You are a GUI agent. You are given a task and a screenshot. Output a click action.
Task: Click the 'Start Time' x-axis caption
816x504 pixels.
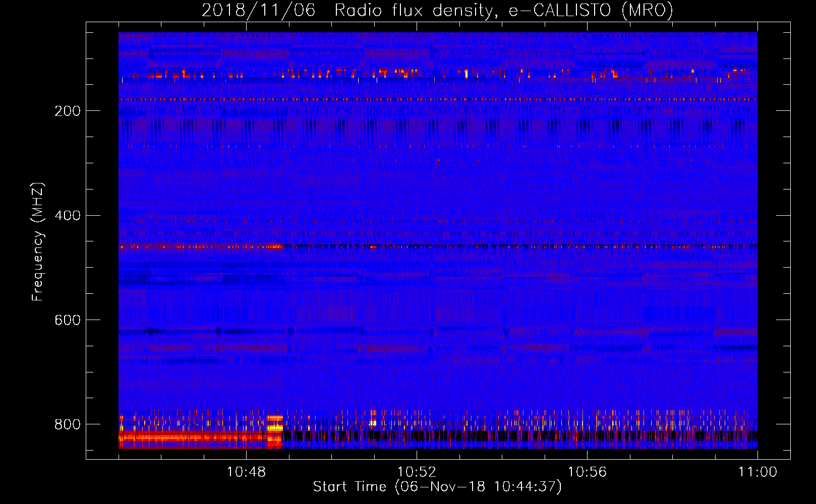click(x=437, y=487)
